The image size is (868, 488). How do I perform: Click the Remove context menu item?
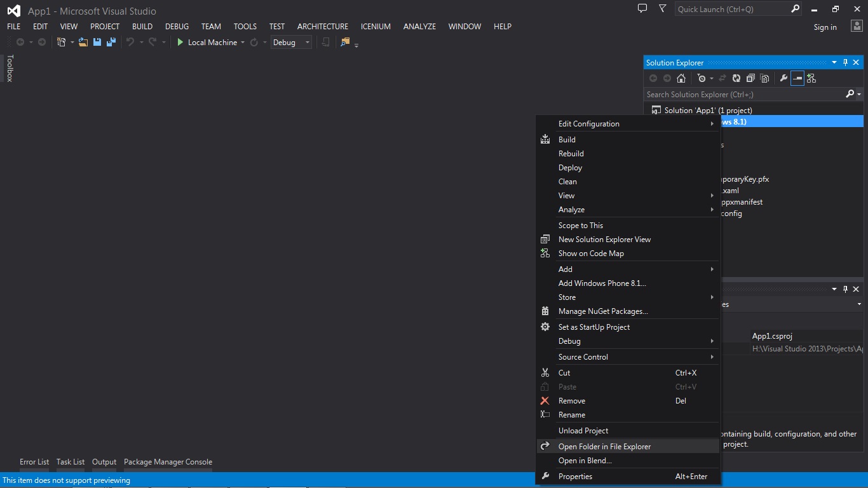pos(628,401)
